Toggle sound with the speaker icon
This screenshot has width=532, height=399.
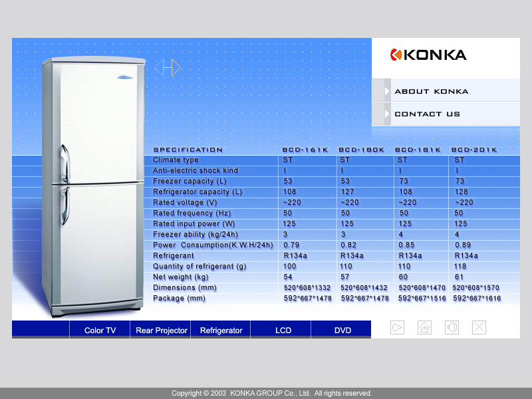(x=452, y=327)
